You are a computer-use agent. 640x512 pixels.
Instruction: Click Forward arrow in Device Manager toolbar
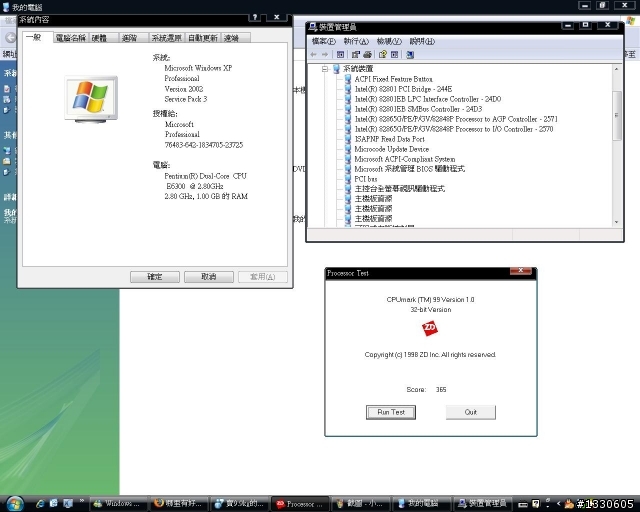325,54
